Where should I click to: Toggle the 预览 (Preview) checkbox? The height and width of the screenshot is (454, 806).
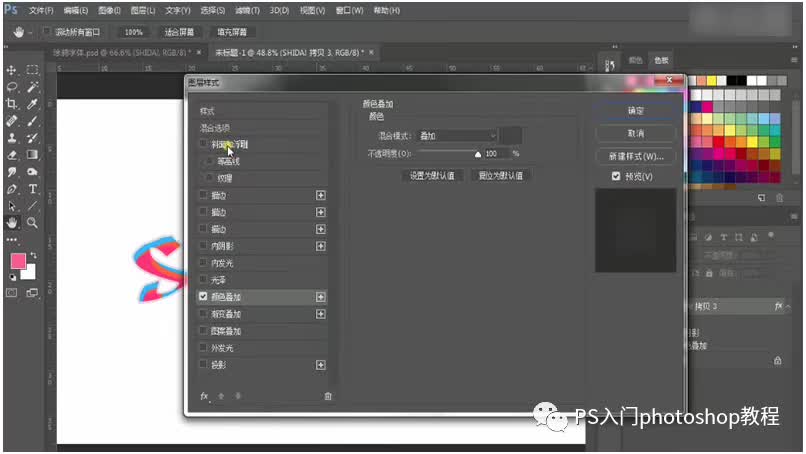coord(616,177)
